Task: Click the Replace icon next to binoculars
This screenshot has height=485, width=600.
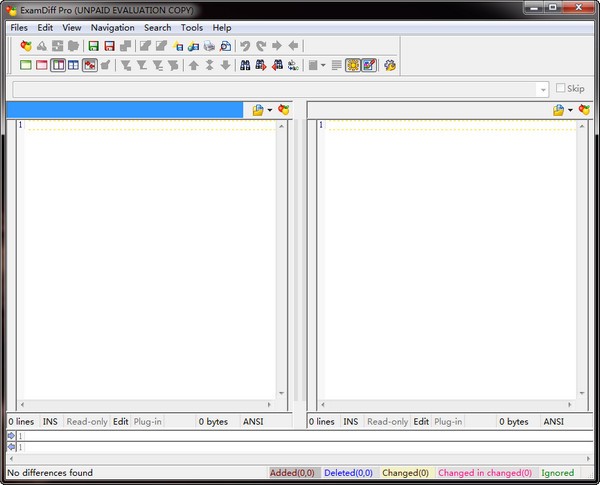Action: 293,65
